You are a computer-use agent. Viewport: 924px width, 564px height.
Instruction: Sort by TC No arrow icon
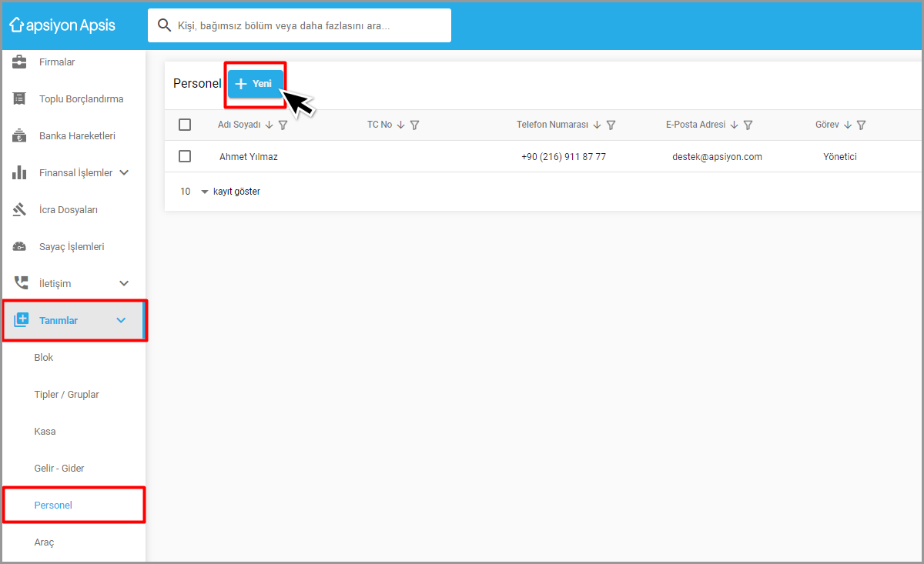pos(400,125)
